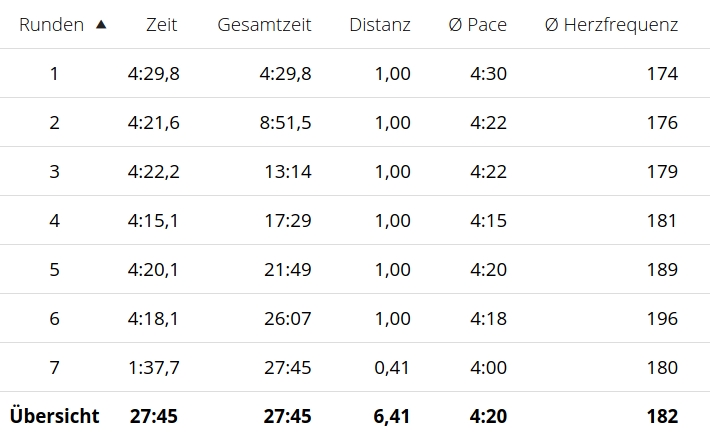
Task: Click lap 2 time 4:21,6
Action: (x=154, y=123)
